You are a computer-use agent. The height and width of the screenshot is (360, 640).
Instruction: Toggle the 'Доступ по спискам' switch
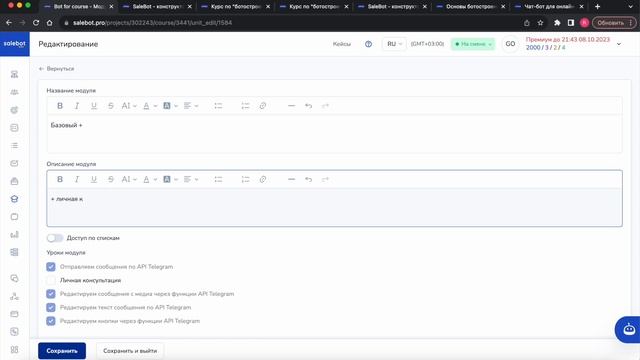55,238
